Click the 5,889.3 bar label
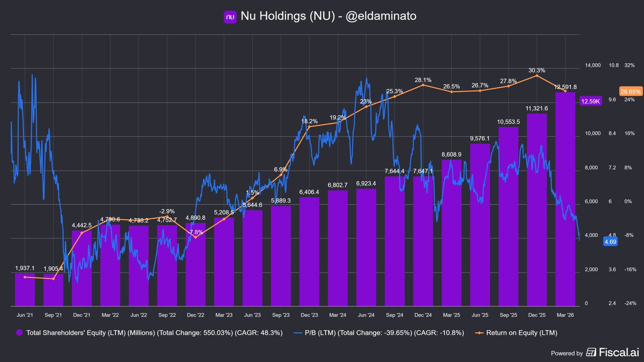Image resolution: width=644 pixels, height=362 pixels. point(281,201)
